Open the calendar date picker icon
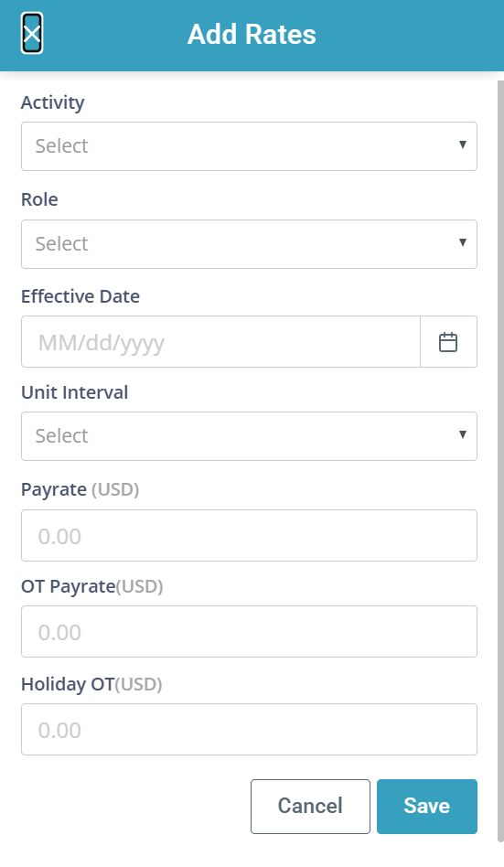Viewport: 504px width, 867px height. [x=448, y=342]
